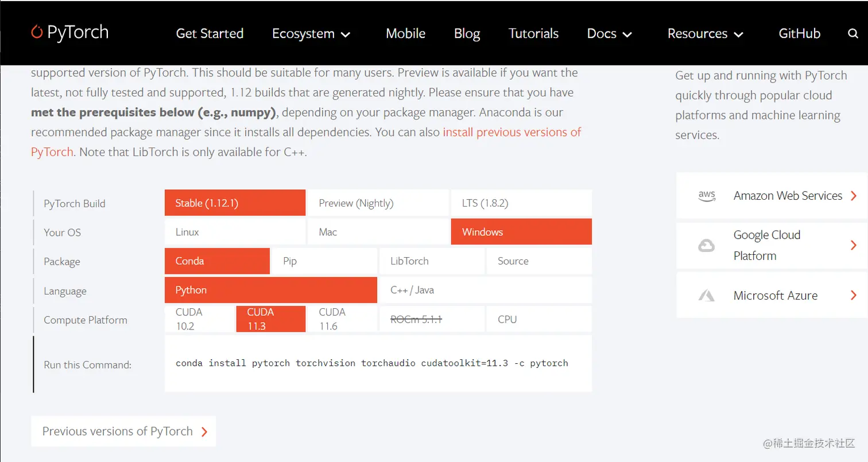Click the 'Package' row label
868x462 pixels.
pyautogui.click(x=61, y=262)
